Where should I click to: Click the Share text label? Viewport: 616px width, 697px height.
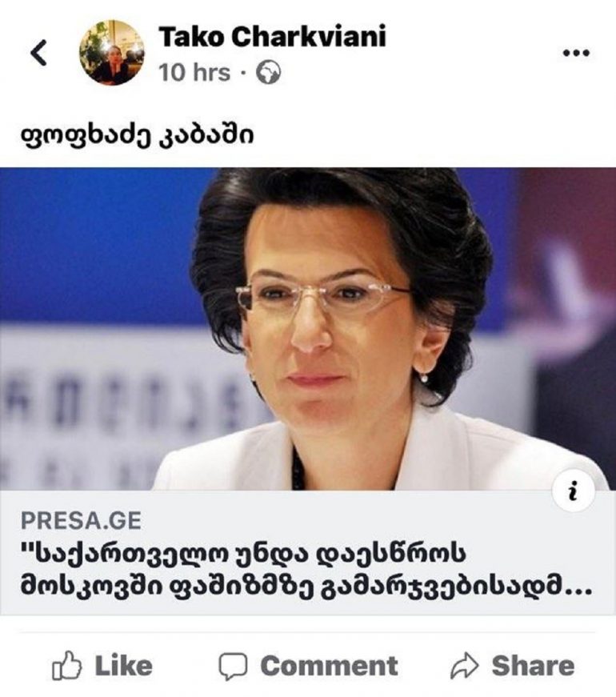(533, 666)
